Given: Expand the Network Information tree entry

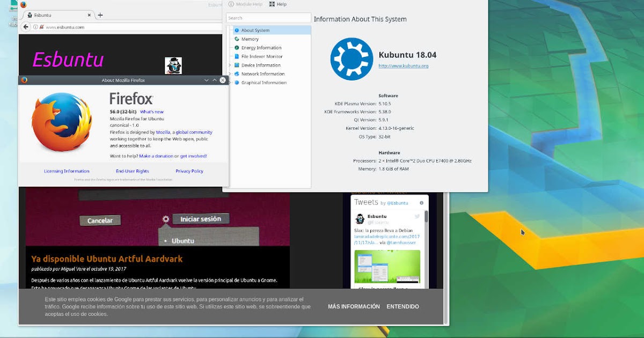Looking at the screenshot, I should click(230, 74).
